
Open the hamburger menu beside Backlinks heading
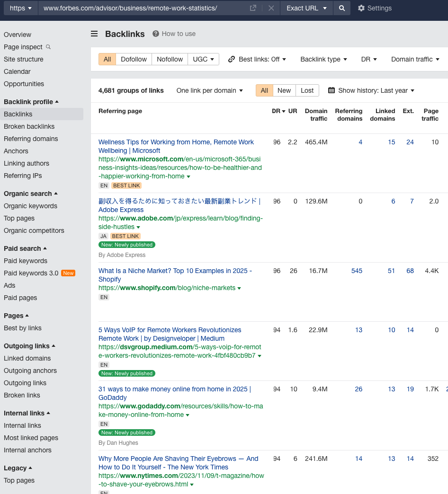[x=94, y=34]
